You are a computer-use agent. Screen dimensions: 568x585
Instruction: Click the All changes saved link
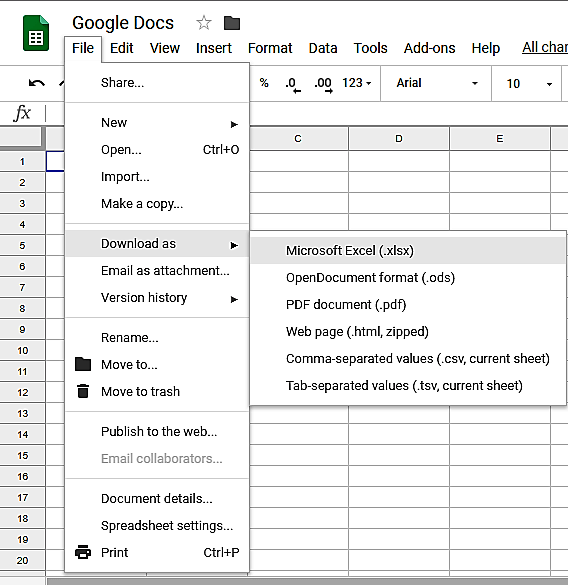tap(545, 47)
